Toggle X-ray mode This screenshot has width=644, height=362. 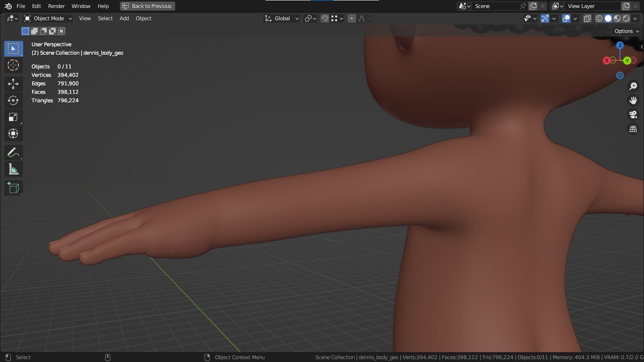(587, 18)
